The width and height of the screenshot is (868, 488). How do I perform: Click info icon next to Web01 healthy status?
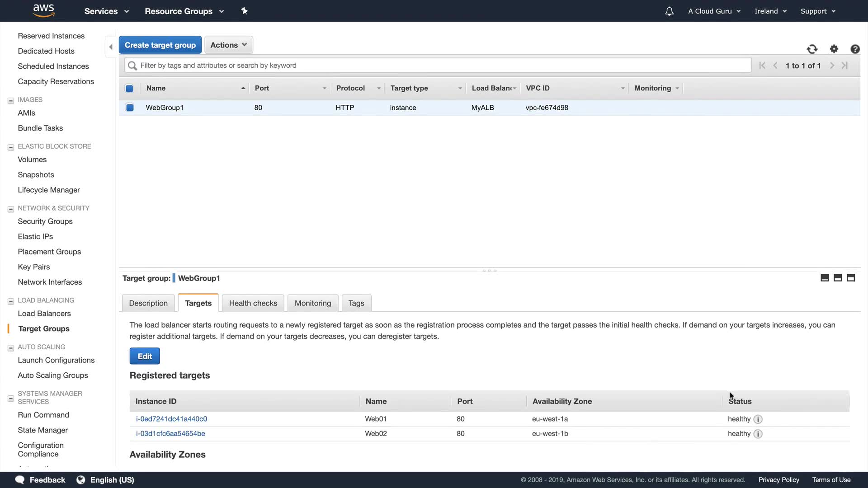click(x=758, y=419)
